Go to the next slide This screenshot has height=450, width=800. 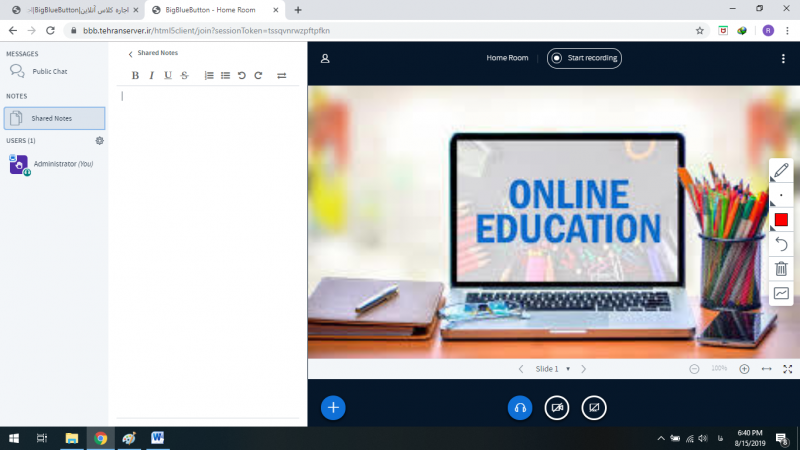point(584,369)
